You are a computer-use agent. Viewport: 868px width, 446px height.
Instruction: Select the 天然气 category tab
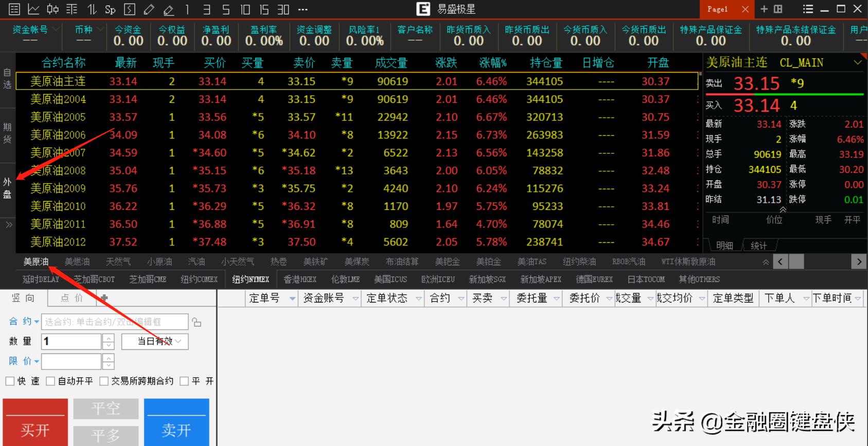pos(118,262)
